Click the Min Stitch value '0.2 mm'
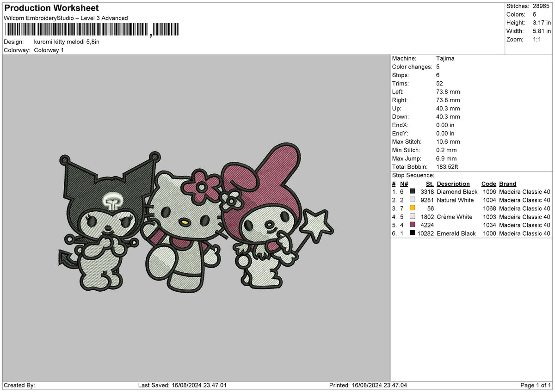 click(446, 150)
